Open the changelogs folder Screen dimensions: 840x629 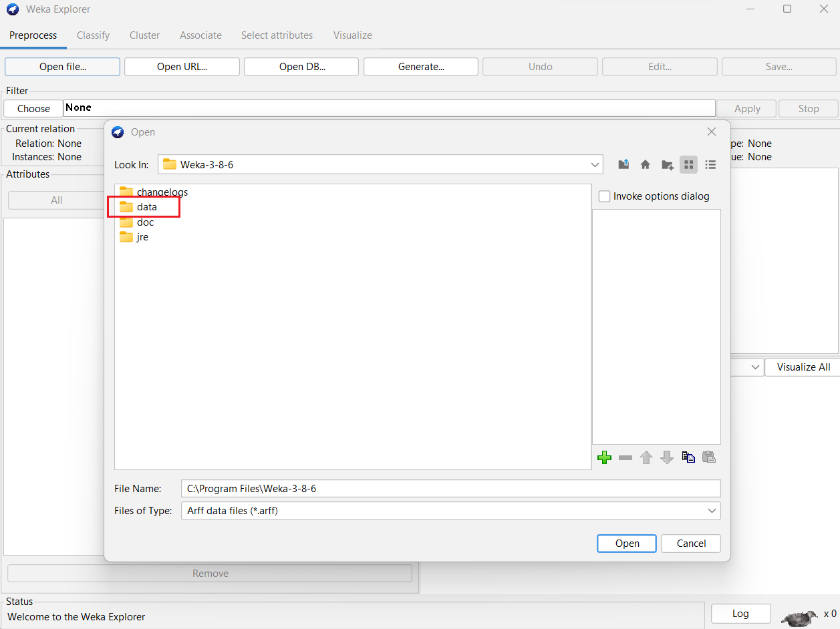point(154,192)
